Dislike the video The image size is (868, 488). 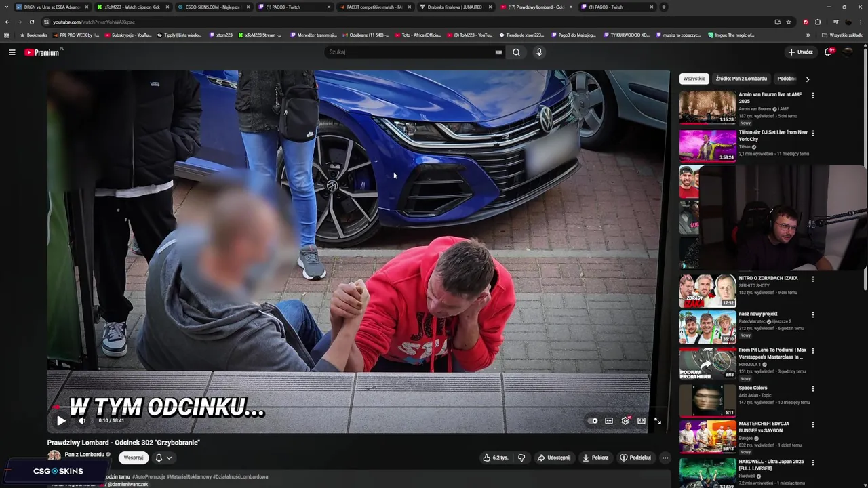coord(521,457)
